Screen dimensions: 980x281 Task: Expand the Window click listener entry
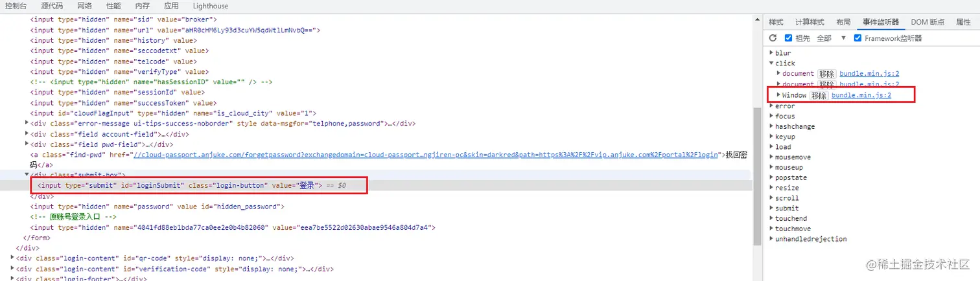(x=778, y=95)
